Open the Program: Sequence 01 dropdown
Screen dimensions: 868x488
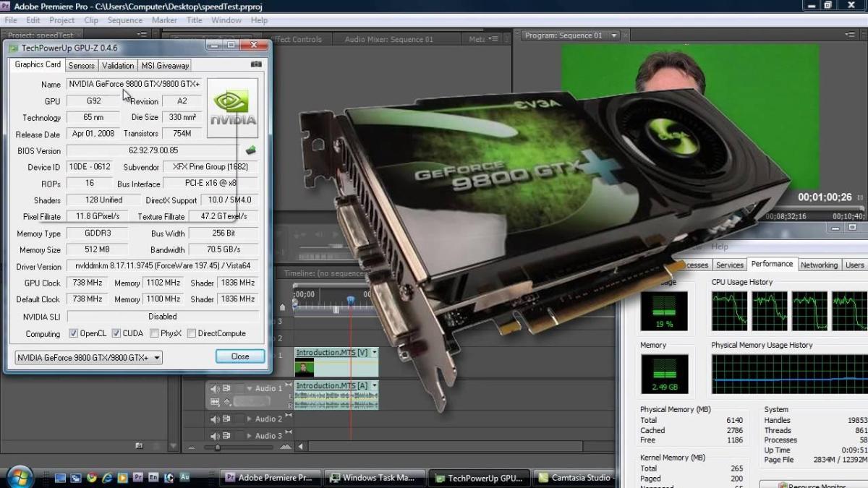pos(614,35)
